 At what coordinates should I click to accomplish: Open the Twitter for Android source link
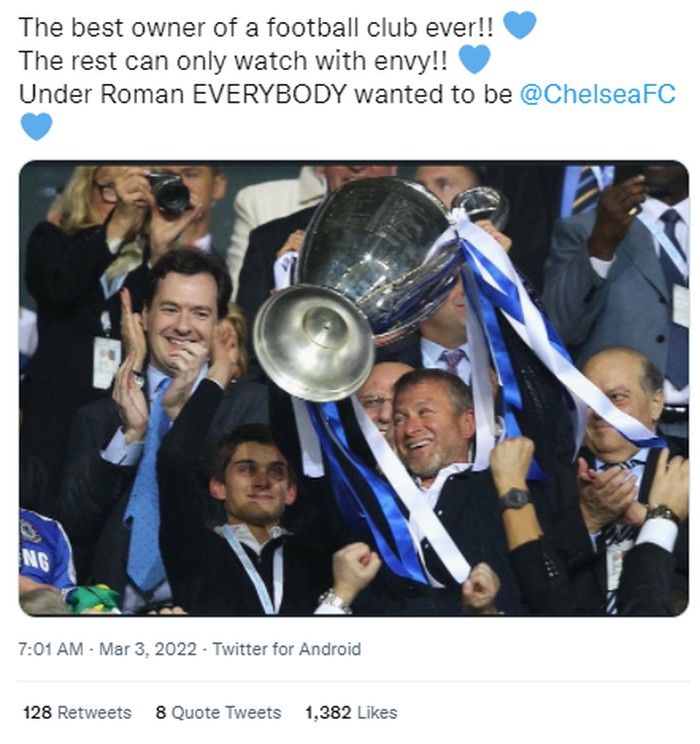(x=289, y=649)
